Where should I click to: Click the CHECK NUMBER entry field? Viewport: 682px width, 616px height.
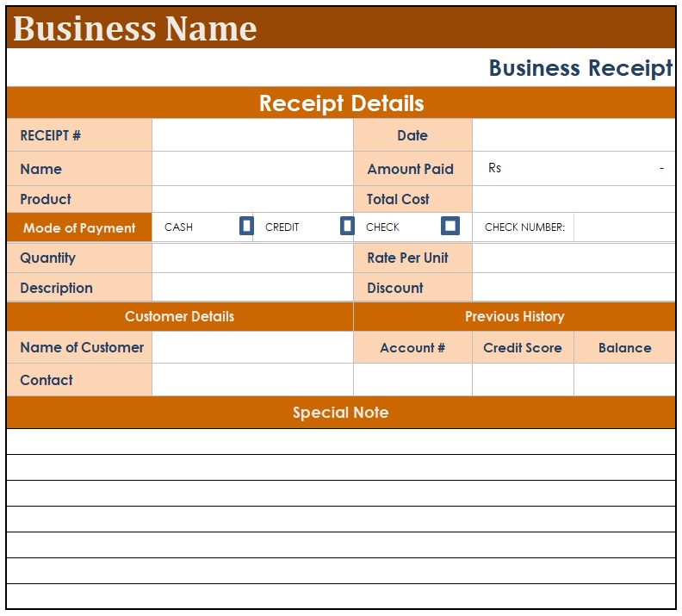623,227
